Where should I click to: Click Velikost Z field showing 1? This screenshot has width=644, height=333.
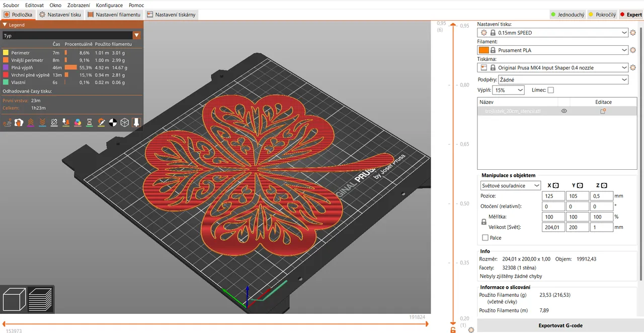coord(602,227)
